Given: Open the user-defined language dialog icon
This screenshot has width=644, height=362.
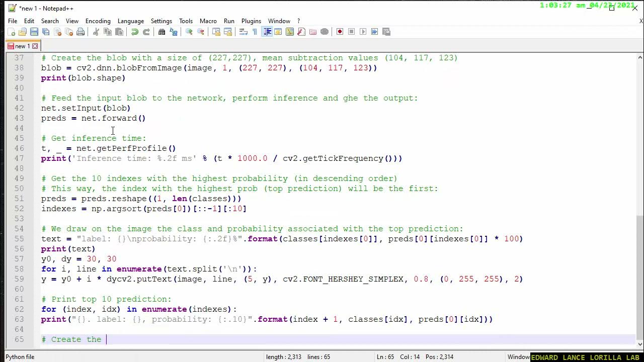Looking at the screenshot, I should (x=278, y=32).
